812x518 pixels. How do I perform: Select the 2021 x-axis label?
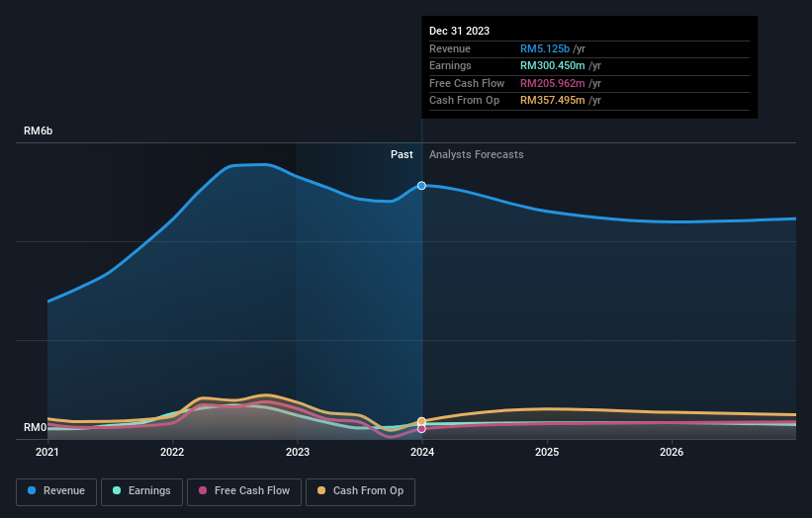47,452
